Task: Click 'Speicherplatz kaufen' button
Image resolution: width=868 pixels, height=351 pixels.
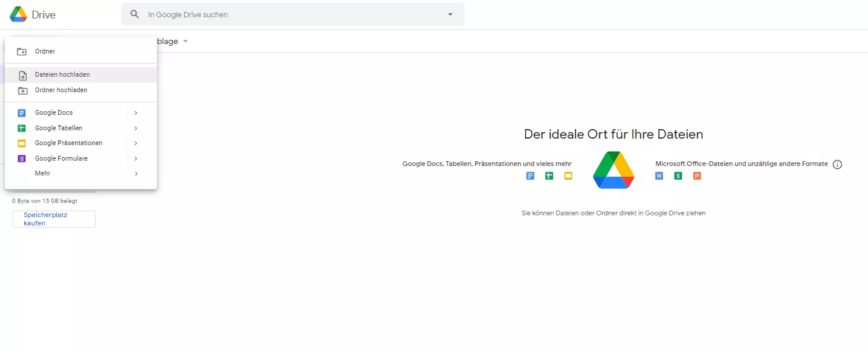Action: tap(54, 219)
